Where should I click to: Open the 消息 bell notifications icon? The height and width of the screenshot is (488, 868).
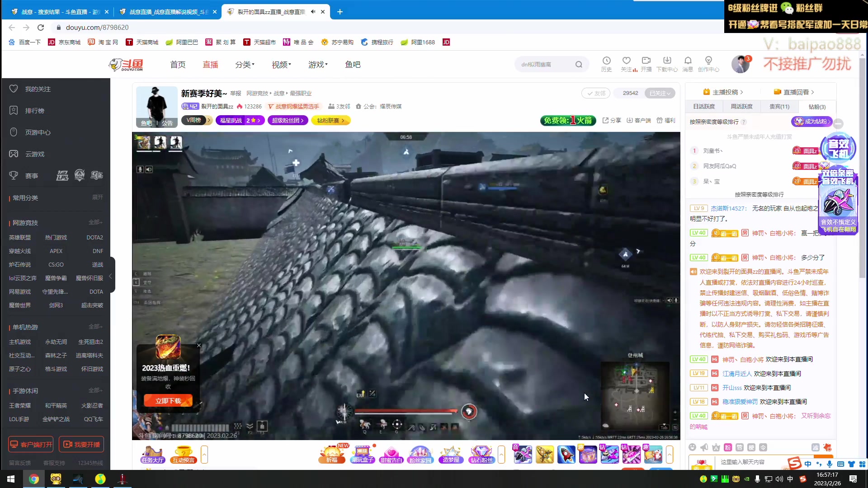688,64
